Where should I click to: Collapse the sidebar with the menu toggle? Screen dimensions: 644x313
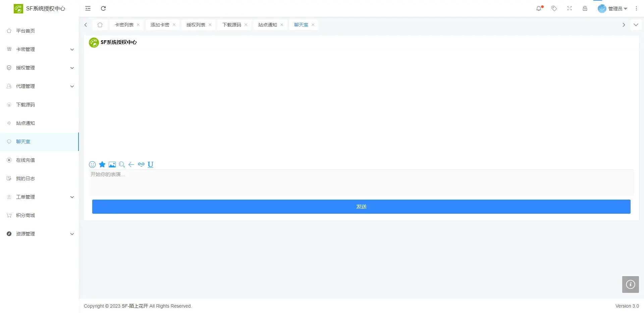[88, 8]
